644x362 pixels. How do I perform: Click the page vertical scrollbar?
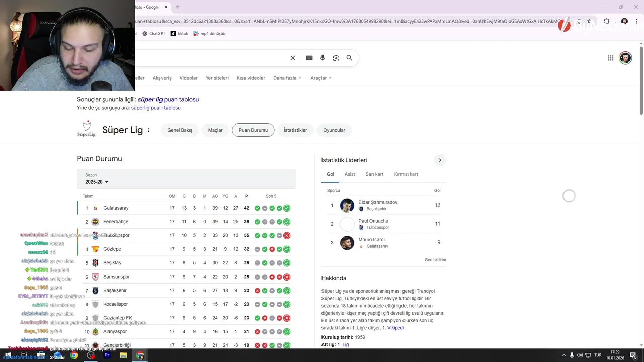click(x=641, y=80)
